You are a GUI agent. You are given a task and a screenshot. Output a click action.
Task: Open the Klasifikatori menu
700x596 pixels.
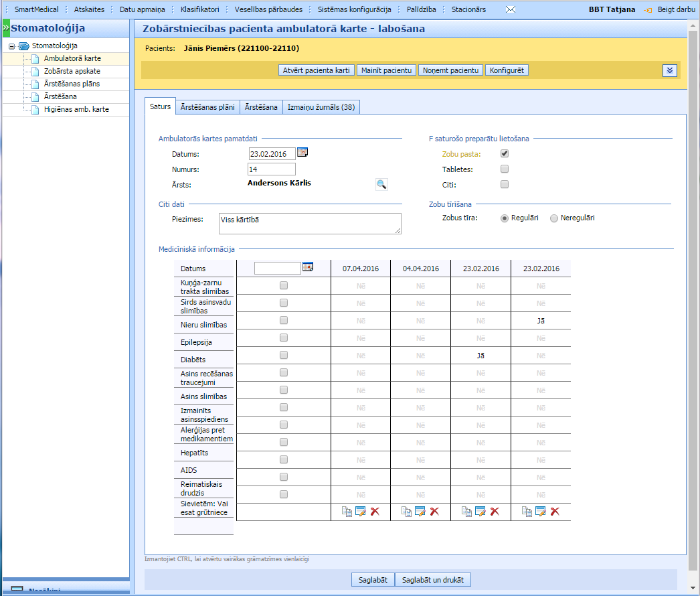[199, 10]
